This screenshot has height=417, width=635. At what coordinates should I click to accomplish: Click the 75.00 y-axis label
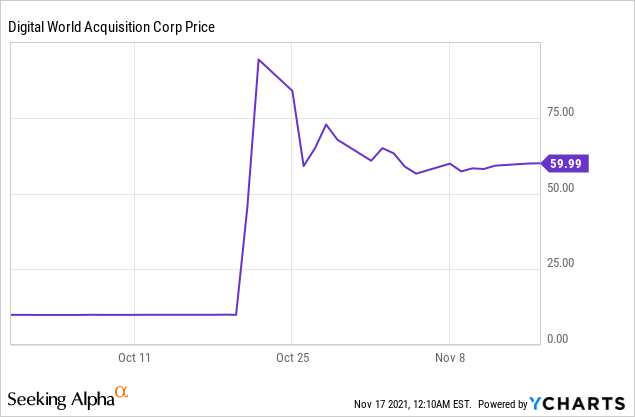click(561, 113)
